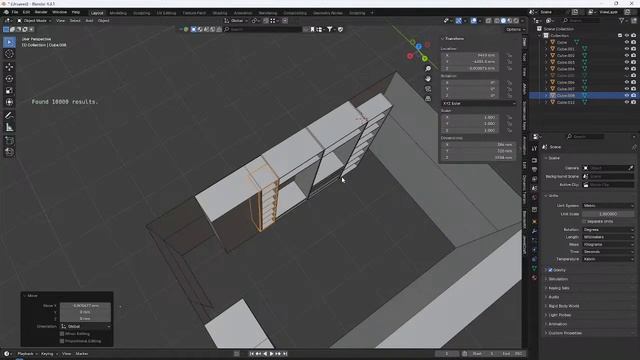This screenshot has height=360, width=640.
Task: Open the Output properties tab icon
Action: click(534, 169)
